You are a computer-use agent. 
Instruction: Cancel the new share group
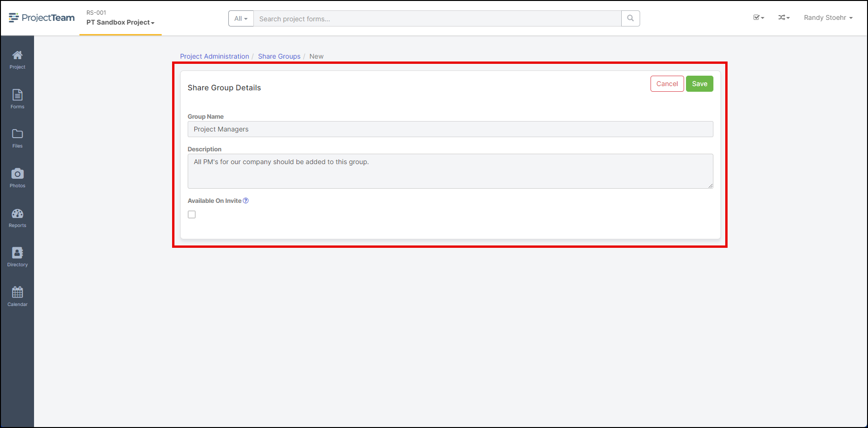667,84
